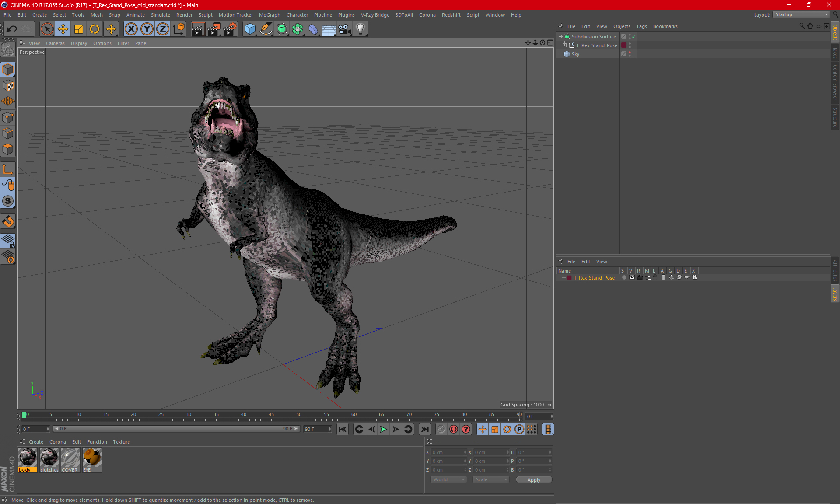Activate the Move tool

pos(63,29)
